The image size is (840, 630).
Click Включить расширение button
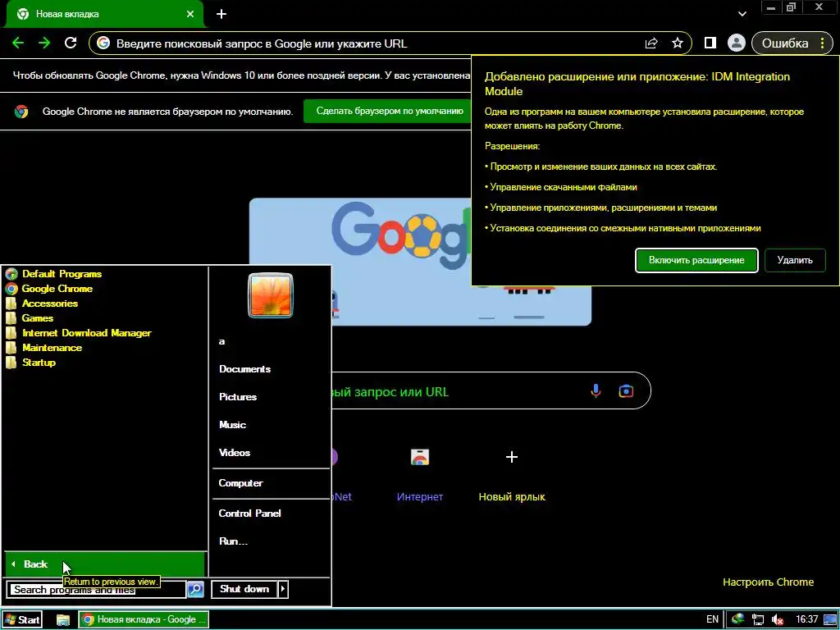click(x=696, y=260)
